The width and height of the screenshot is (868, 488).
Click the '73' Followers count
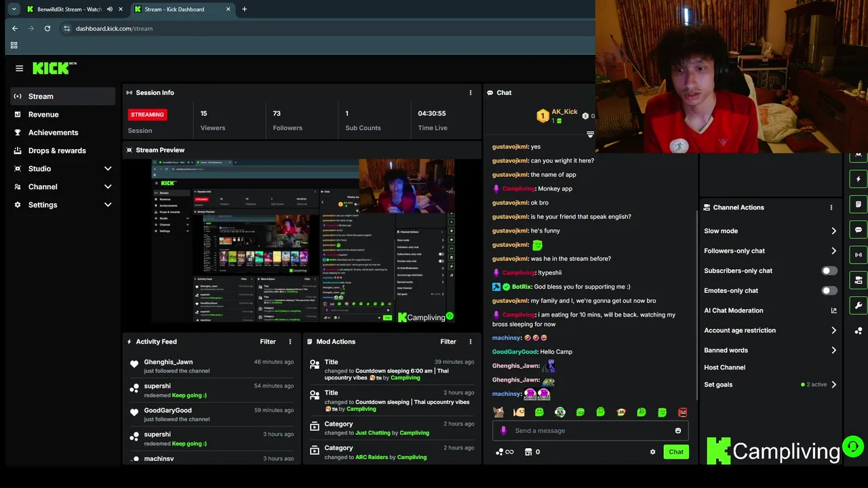tap(277, 114)
